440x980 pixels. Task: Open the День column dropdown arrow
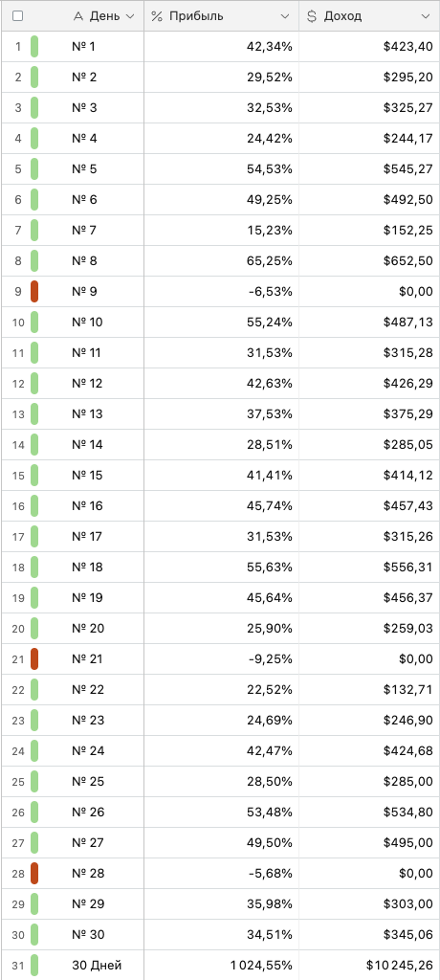tap(130, 16)
